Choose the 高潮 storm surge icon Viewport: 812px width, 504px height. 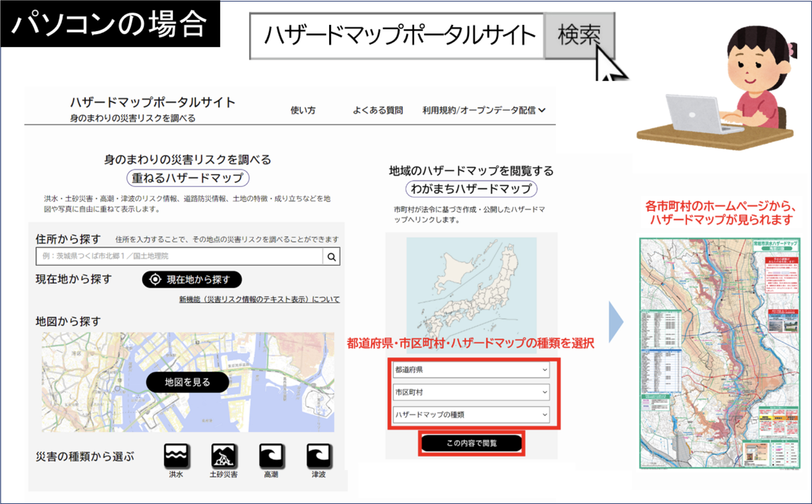pyautogui.click(x=271, y=456)
